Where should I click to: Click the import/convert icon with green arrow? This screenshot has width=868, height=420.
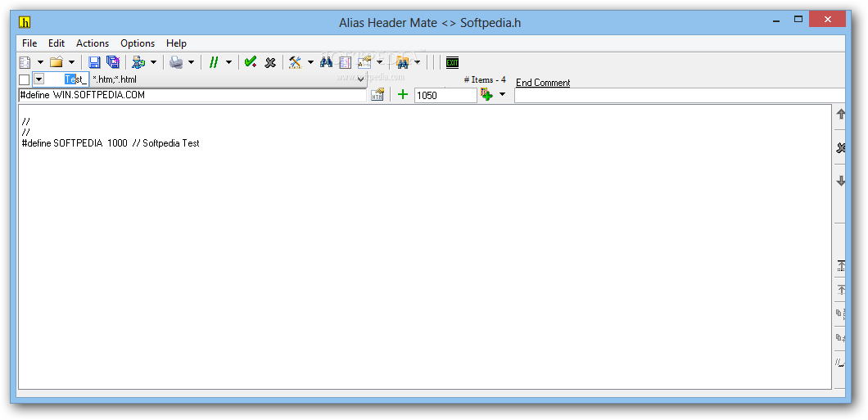pos(138,62)
